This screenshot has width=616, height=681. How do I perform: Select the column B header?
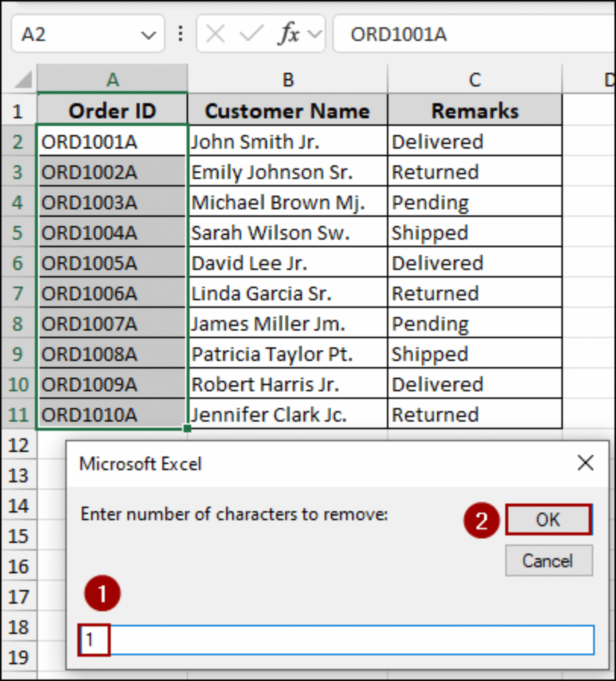pyautogui.click(x=287, y=80)
